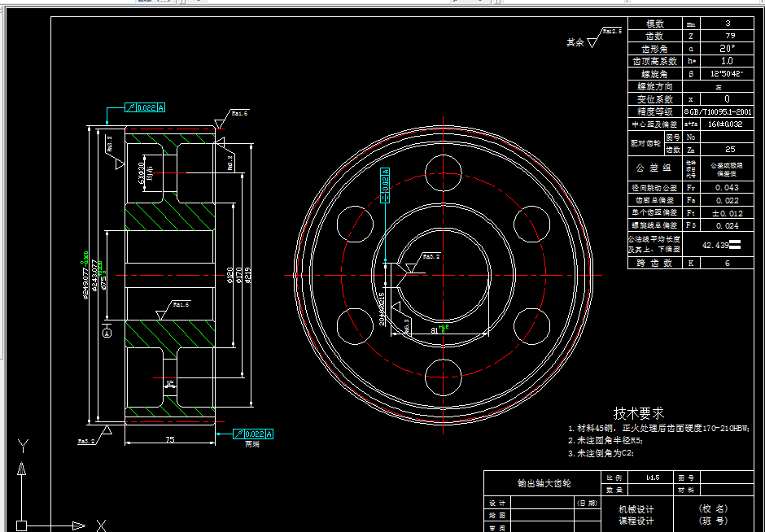Click the 径向跳动公差 cell

655,187
